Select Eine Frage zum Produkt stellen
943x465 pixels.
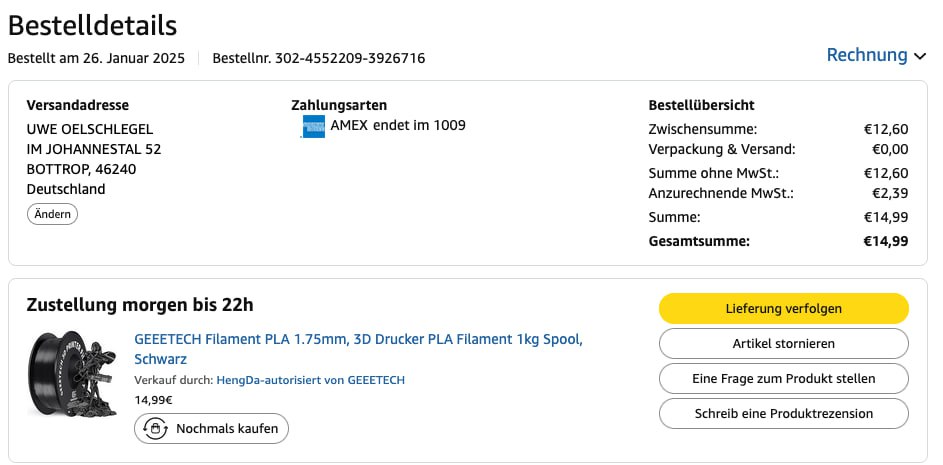[783, 379]
